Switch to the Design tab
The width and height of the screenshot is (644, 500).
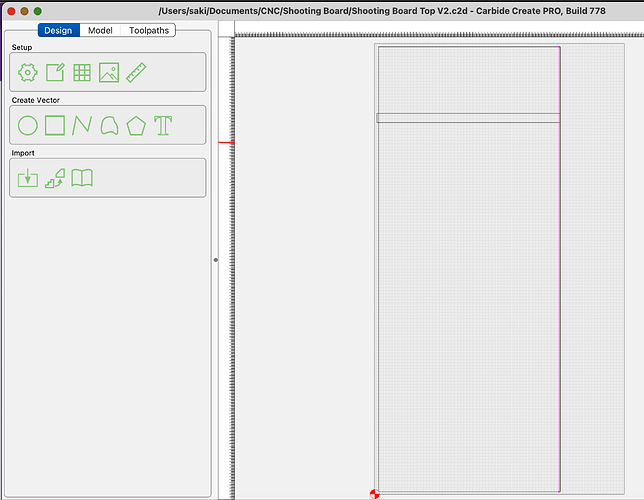[58, 30]
